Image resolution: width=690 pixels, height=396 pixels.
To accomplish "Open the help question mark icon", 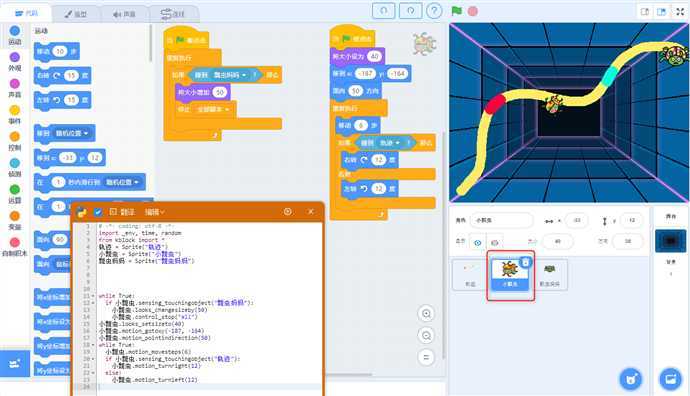I will pos(434,11).
